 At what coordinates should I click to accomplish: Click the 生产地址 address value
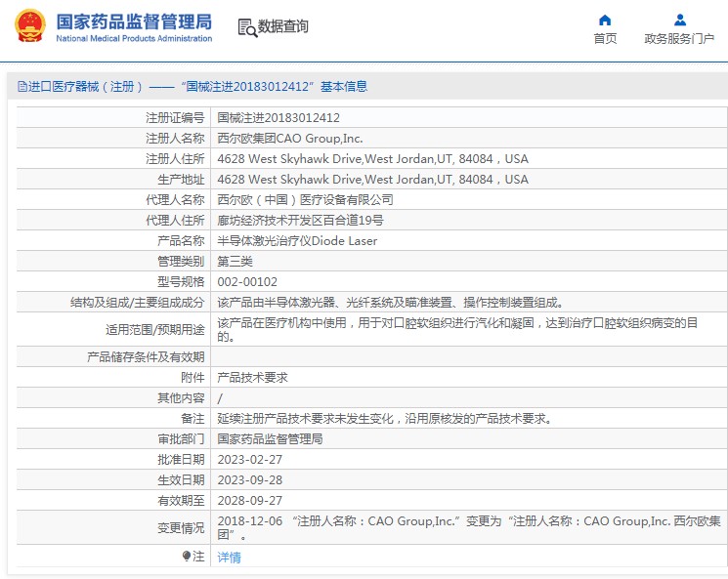[373, 179]
